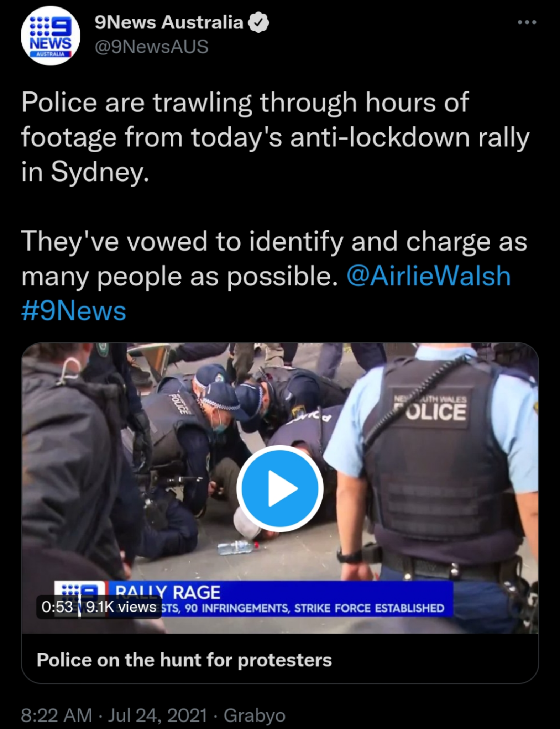Click the RALLY RAGE banner in video
The height and width of the screenshot is (729, 560).
click(168, 592)
